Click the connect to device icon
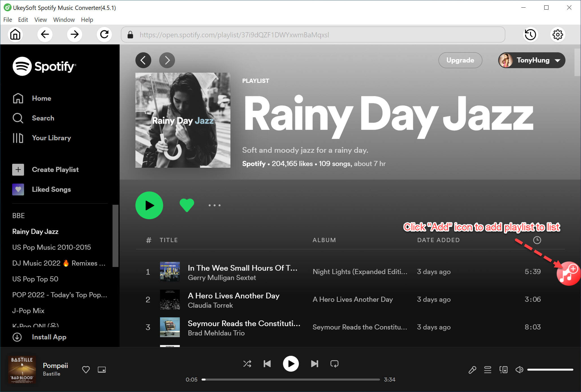 [504, 369]
